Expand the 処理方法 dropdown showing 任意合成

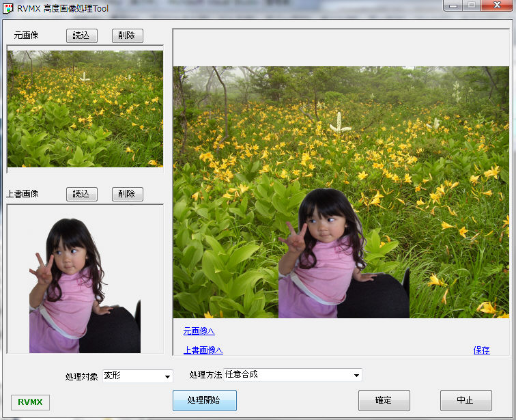(292, 375)
